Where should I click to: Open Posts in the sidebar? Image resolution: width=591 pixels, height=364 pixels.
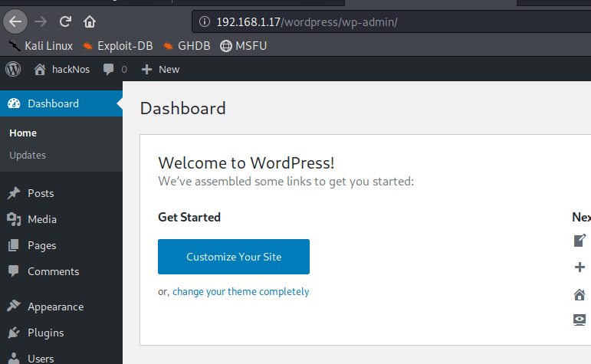click(x=61, y=193)
